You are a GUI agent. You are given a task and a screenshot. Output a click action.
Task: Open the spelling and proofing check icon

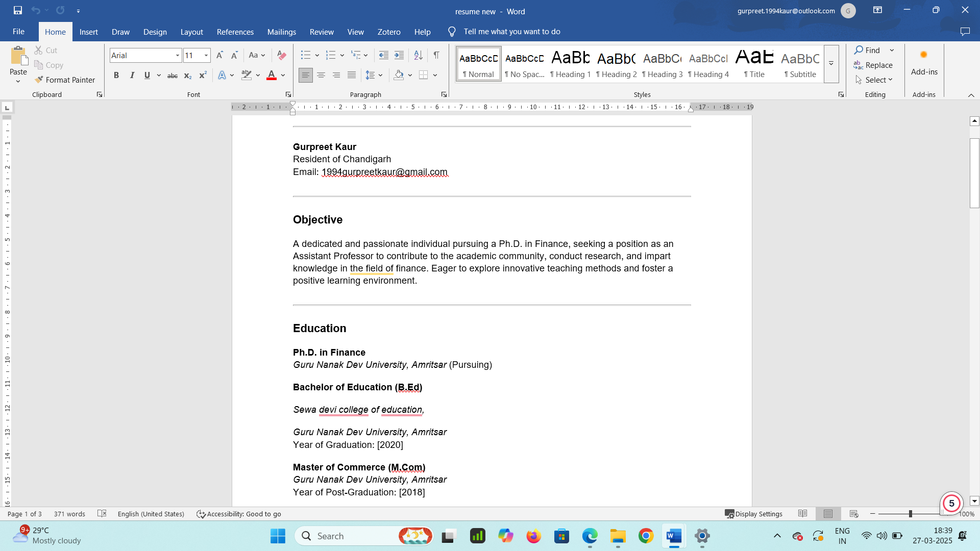pos(102,514)
